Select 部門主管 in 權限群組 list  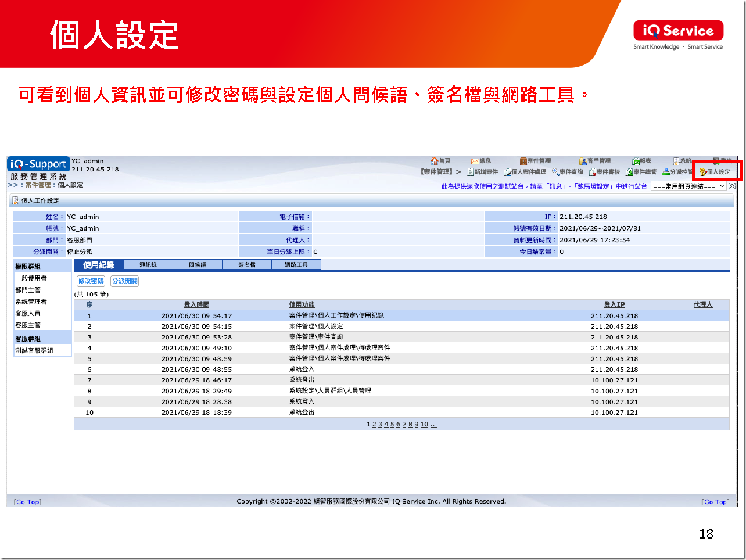pyautogui.click(x=28, y=290)
